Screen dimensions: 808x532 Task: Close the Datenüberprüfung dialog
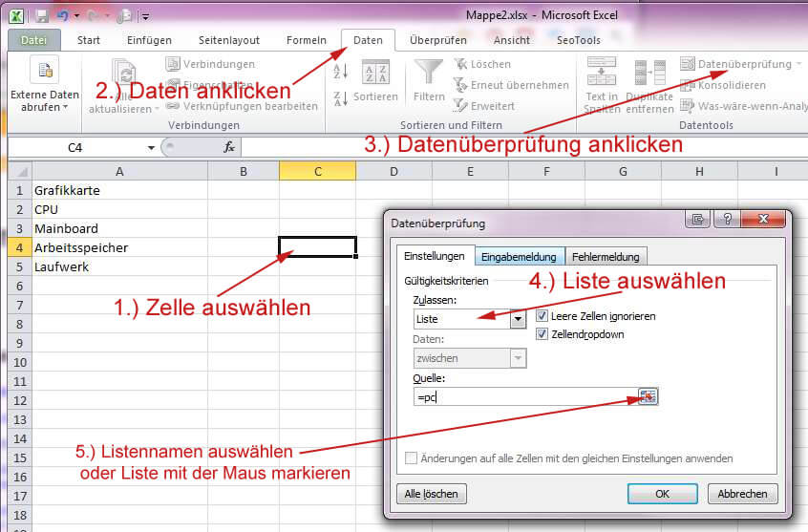pyautogui.click(x=763, y=219)
